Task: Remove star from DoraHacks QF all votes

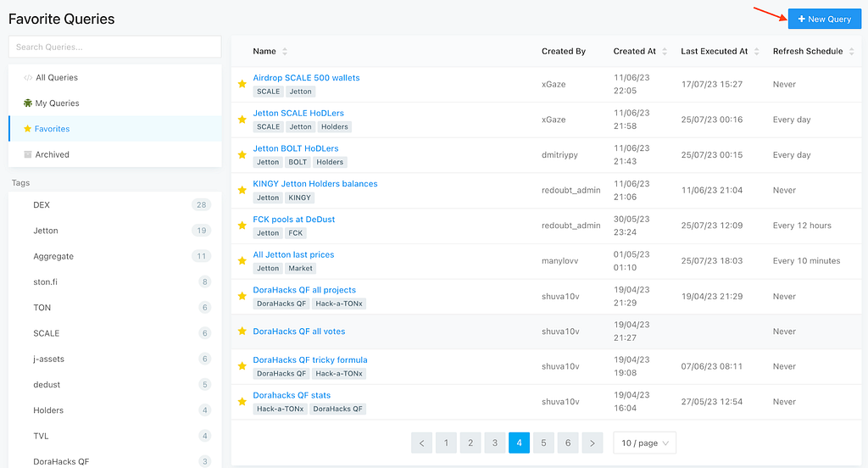Action: coord(242,331)
